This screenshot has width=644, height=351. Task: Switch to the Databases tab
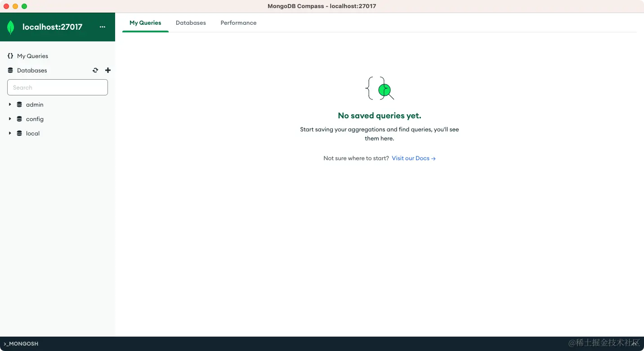click(191, 22)
